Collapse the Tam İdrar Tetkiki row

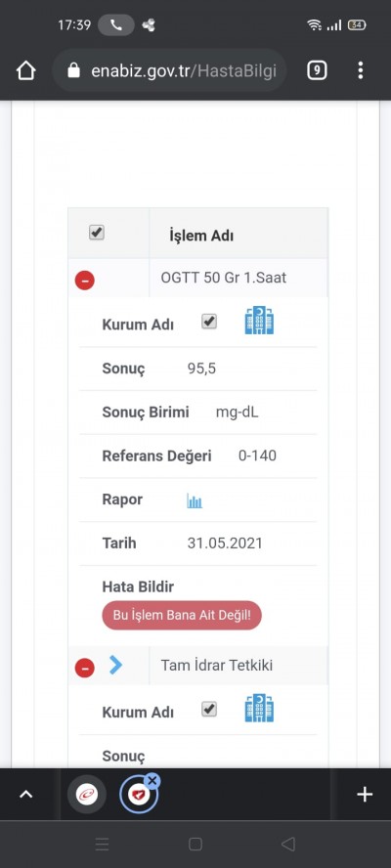[x=85, y=669]
